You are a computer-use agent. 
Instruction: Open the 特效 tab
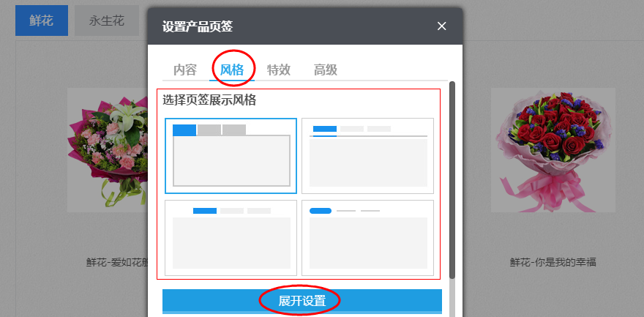click(279, 70)
